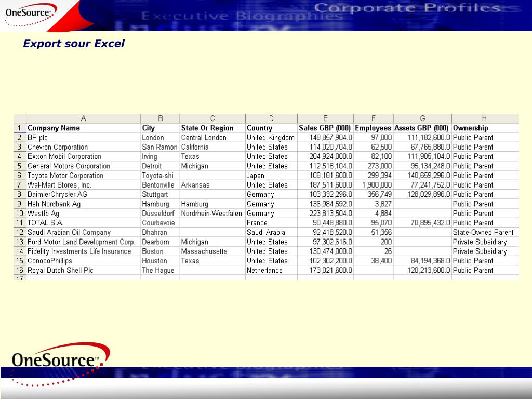Screen dimensions: 532x399
Task: Select the 'TOTAL S.A.' cell
Action: 84,223
